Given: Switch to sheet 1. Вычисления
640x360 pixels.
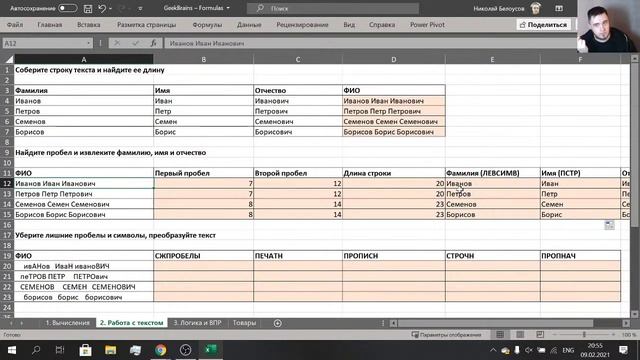Looking at the screenshot, I should click(67, 323).
